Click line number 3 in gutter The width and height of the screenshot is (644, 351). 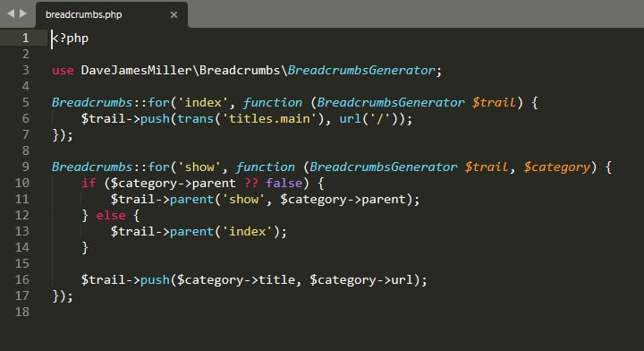coord(25,70)
